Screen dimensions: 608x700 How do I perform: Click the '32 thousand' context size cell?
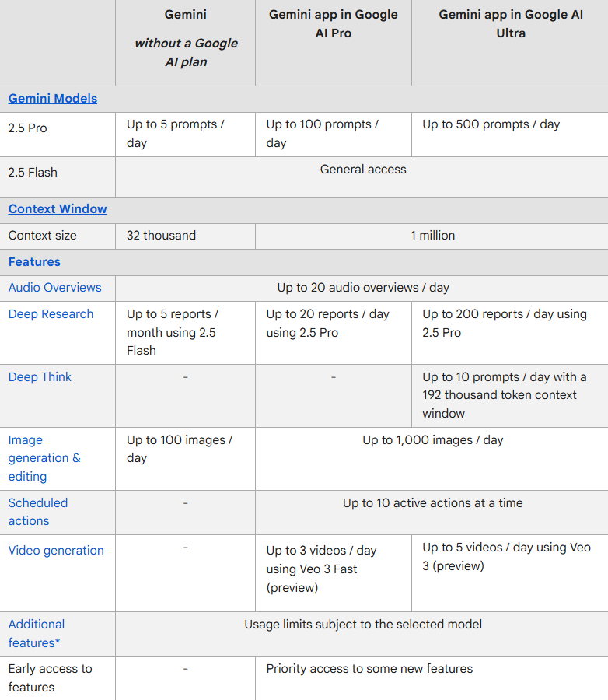161,236
